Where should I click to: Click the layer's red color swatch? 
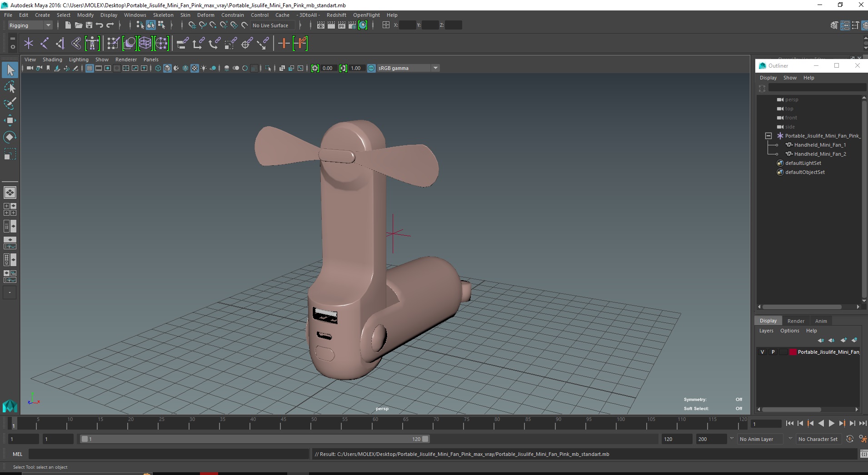coord(793,352)
